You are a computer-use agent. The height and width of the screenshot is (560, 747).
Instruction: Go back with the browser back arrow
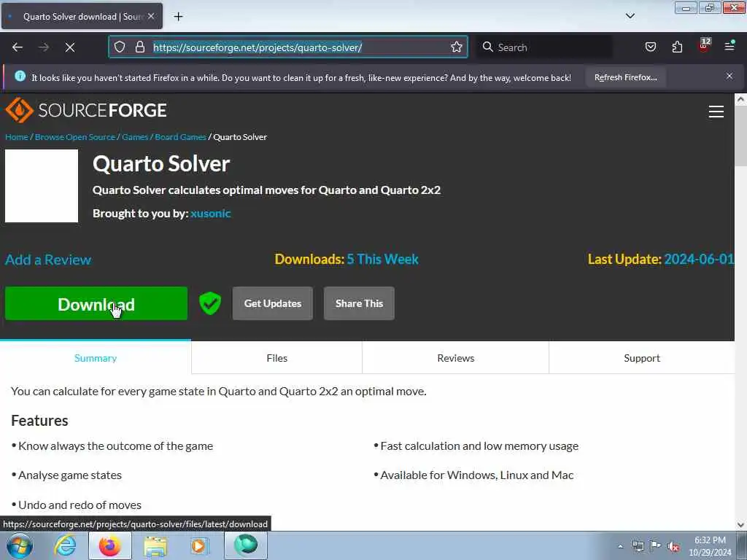pyautogui.click(x=18, y=47)
